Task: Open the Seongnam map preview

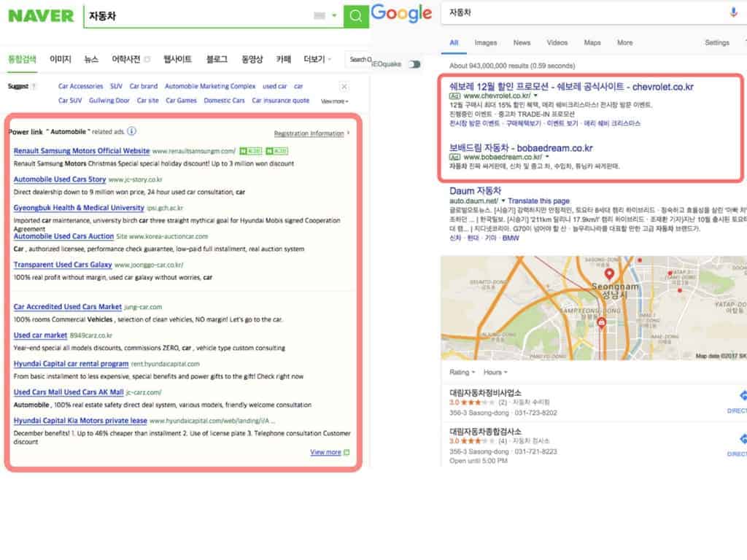Action: (594, 308)
